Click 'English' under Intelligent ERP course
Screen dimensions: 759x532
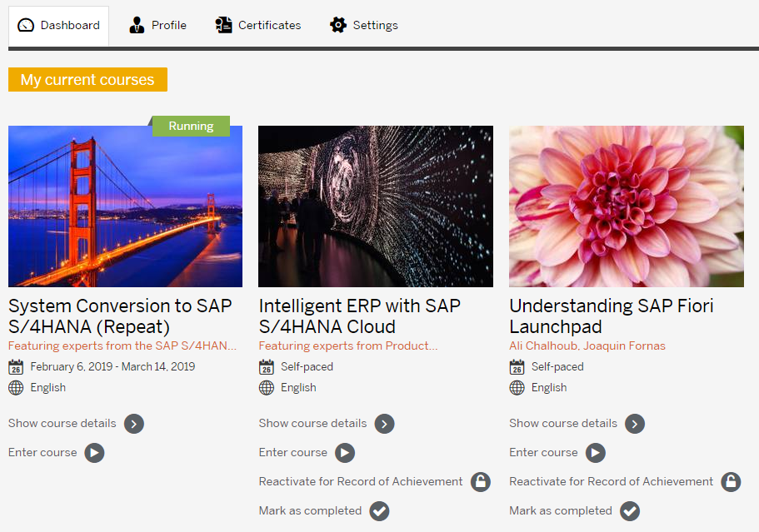(x=298, y=387)
